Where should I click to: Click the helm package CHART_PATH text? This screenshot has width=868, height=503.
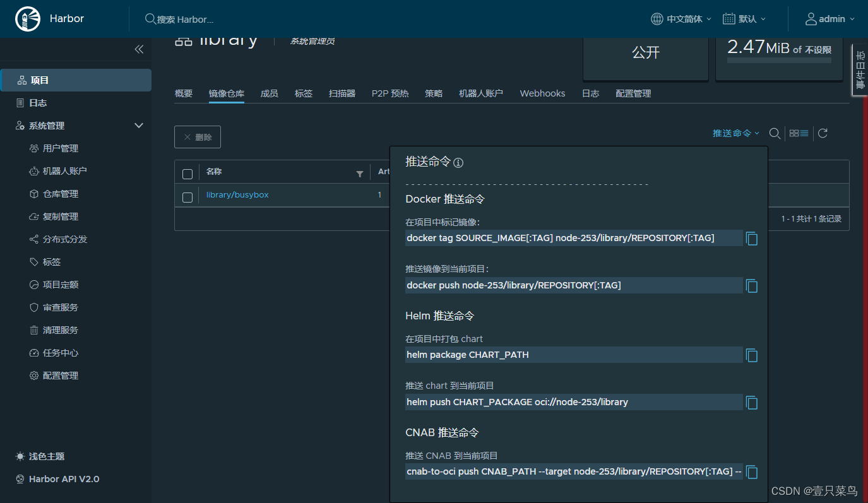point(468,355)
